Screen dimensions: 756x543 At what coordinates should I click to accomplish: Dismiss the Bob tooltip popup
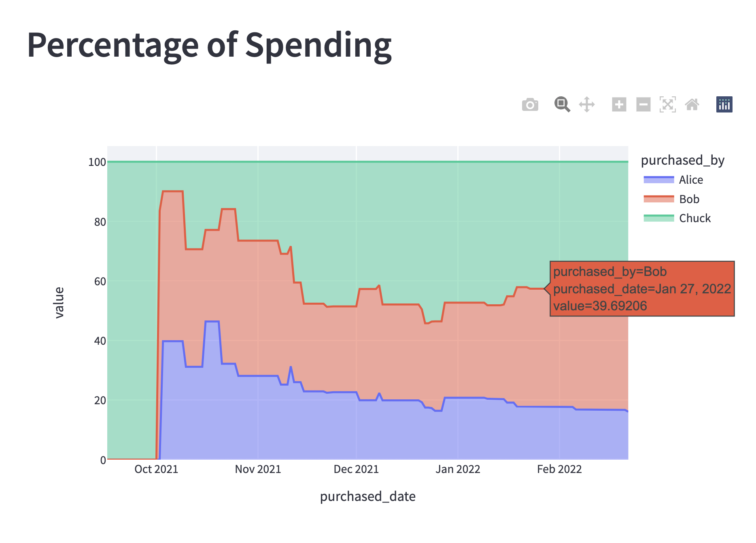pos(643,288)
